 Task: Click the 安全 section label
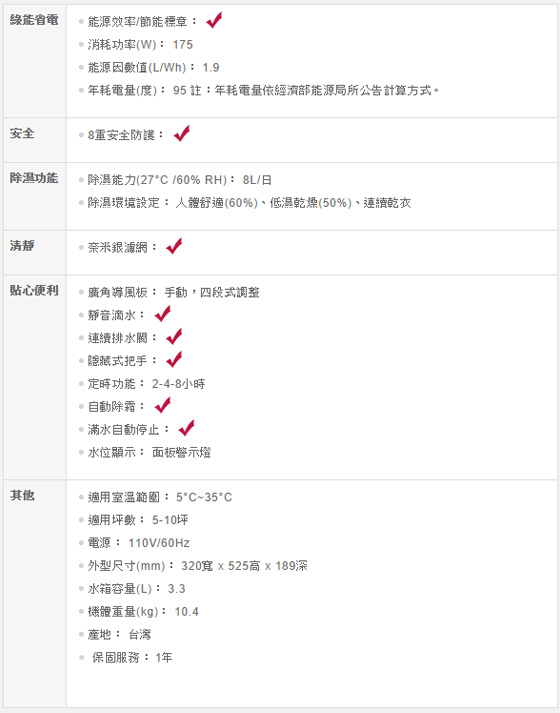pyautogui.click(x=22, y=133)
